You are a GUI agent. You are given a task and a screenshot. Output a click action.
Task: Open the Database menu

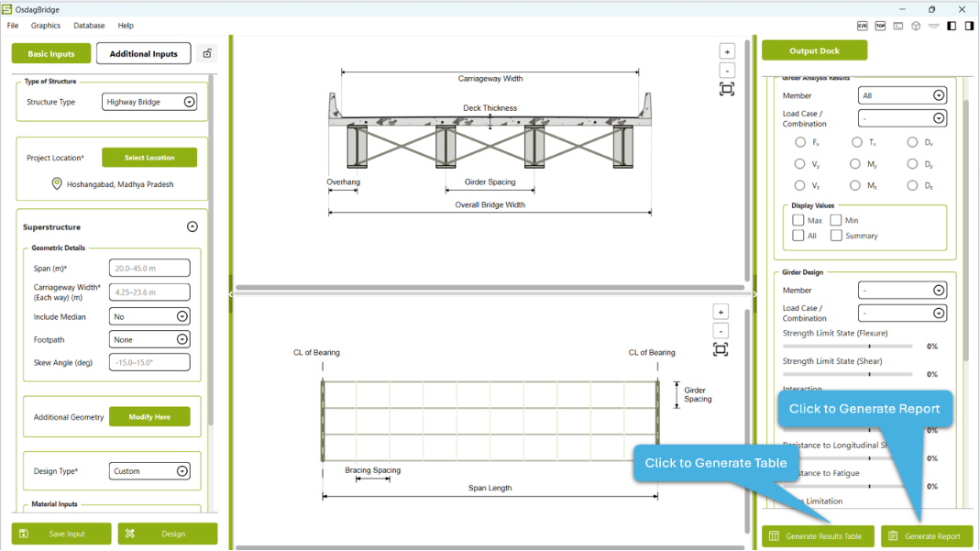tap(89, 26)
